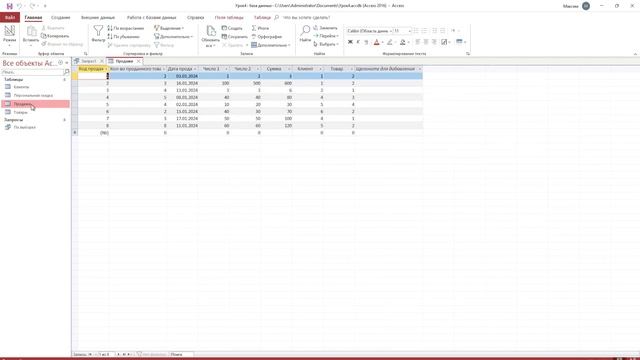This screenshot has width=640, height=360.
Task: Open the Выбрать select dropdown
Action: [326, 44]
